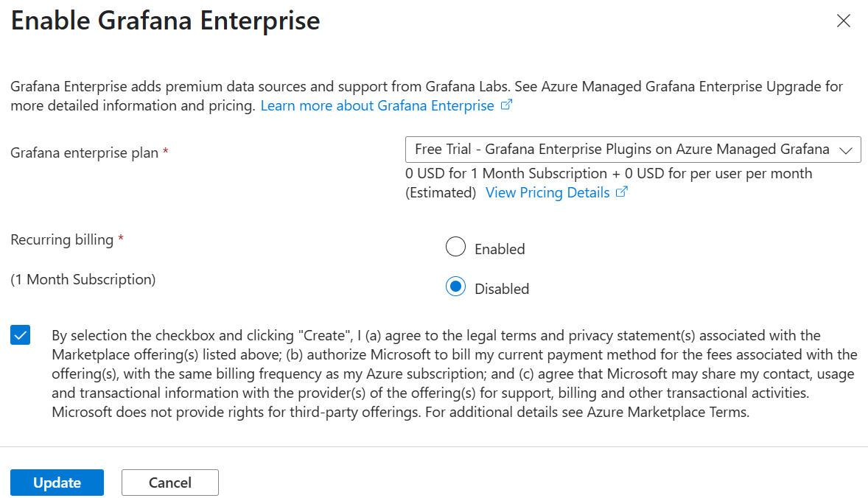868x498 pixels.
Task: Select the Disabled recurring billing radio button
Action: coord(456,287)
